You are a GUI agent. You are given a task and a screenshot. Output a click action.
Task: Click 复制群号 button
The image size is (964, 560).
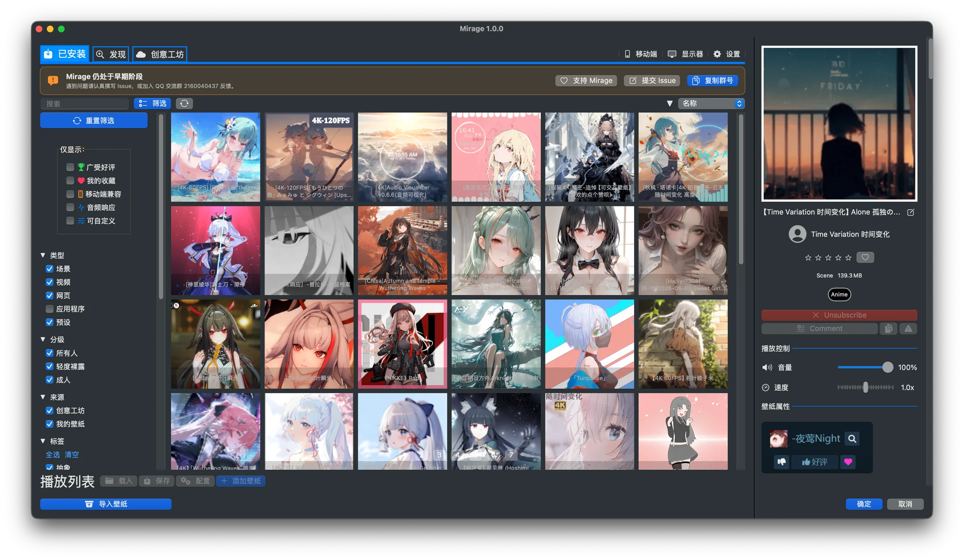coord(712,81)
